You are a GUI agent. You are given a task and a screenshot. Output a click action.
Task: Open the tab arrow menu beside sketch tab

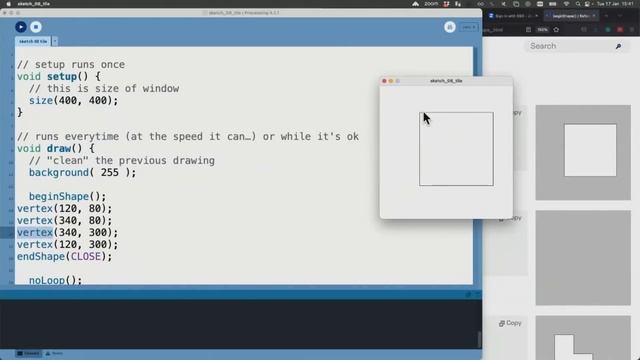[x=55, y=41]
